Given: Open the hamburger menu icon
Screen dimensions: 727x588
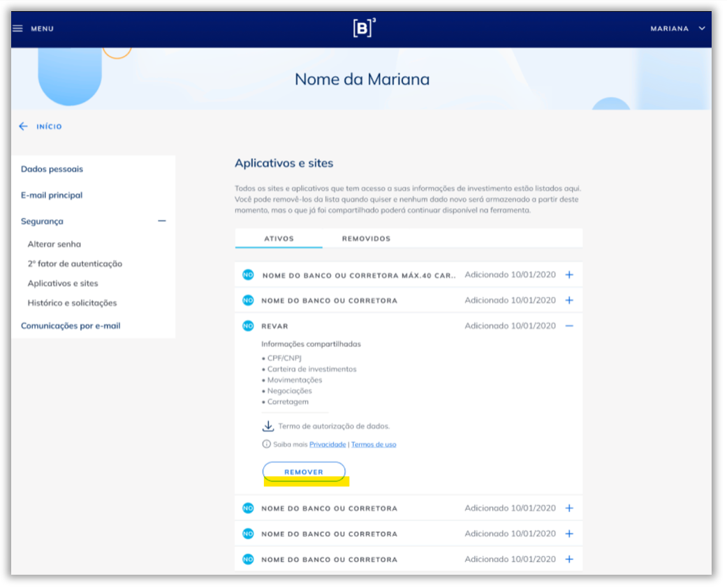Looking at the screenshot, I should tap(18, 29).
